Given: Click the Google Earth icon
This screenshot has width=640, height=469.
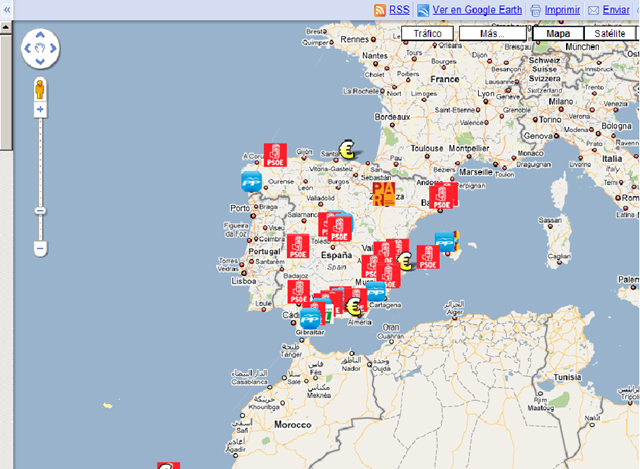Looking at the screenshot, I should tap(423, 10).
